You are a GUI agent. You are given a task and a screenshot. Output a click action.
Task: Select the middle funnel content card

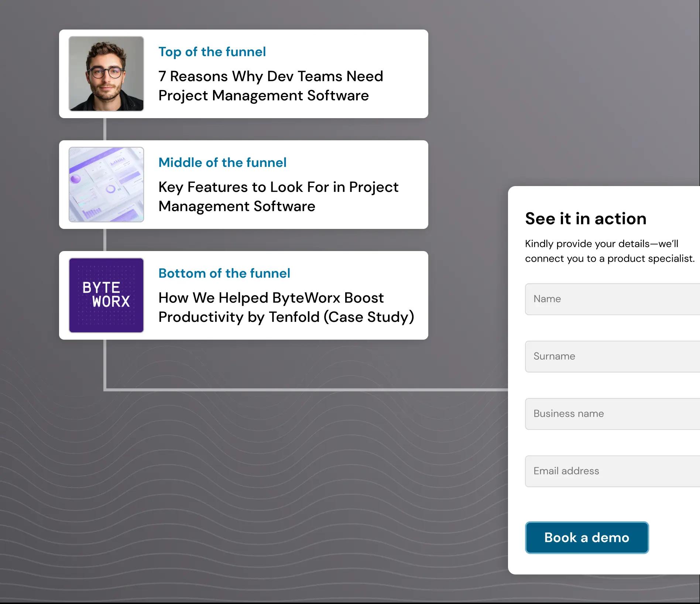tap(244, 185)
